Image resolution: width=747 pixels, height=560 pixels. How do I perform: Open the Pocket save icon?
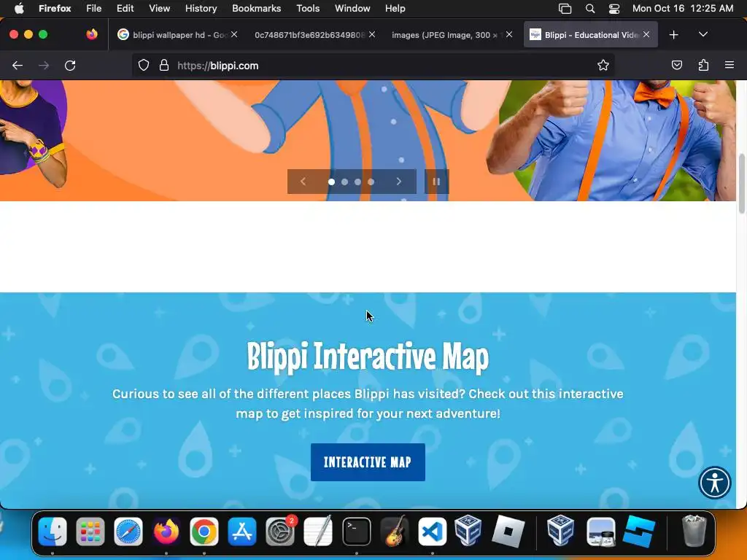pyautogui.click(x=676, y=65)
